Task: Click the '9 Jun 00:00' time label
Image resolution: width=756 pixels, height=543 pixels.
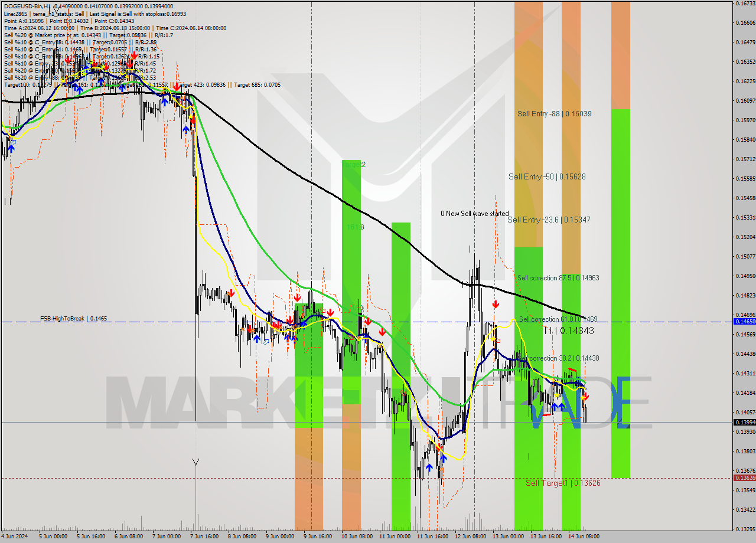Action: coord(280,537)
